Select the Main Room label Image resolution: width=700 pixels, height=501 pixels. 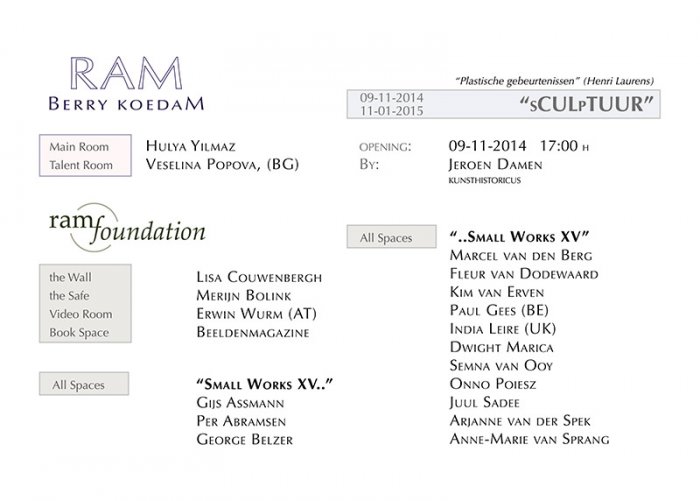79,146
